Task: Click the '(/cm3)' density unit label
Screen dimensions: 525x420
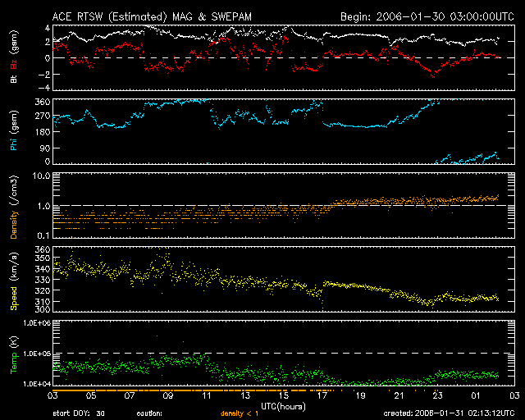Action: tap(14, 190)
